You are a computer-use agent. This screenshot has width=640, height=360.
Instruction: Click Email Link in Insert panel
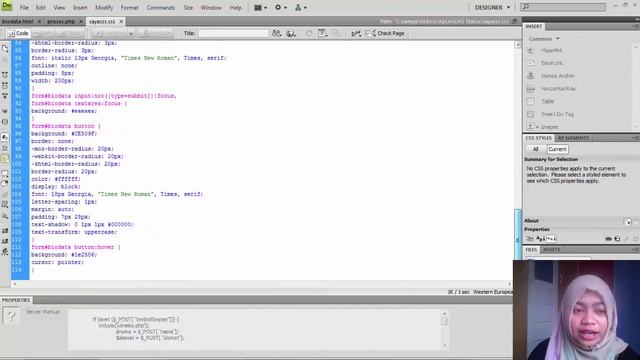click(552, 63)
